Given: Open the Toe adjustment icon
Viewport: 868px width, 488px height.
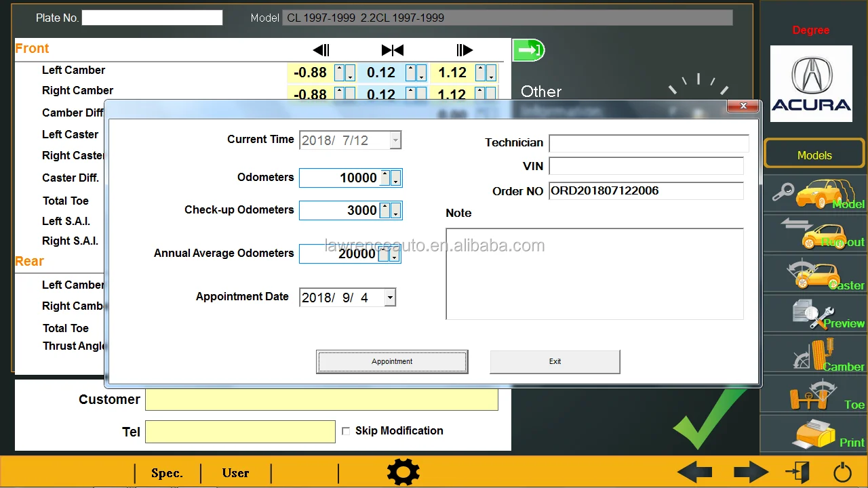Looking at the screenshot, I should point(814,396).
